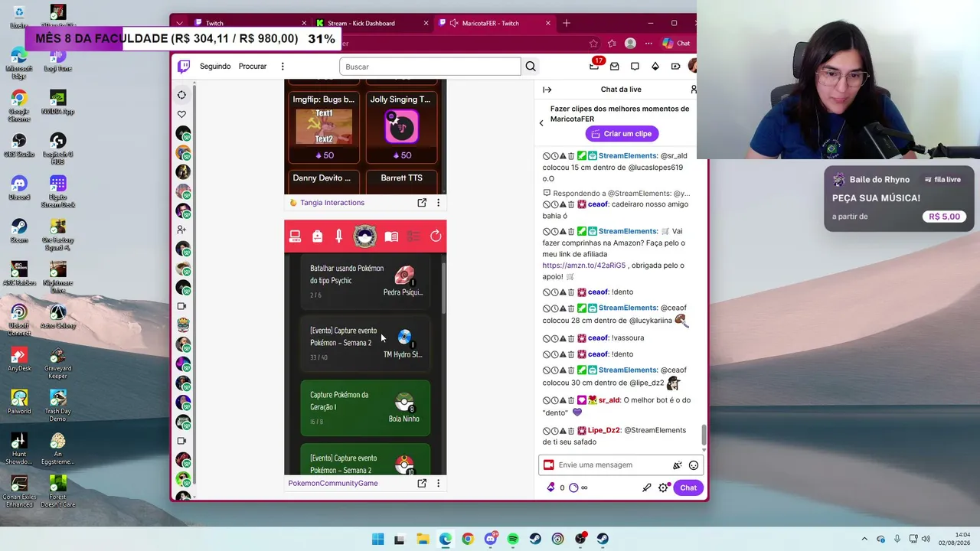Send message with the purple Chat button

tap(688, 487)
